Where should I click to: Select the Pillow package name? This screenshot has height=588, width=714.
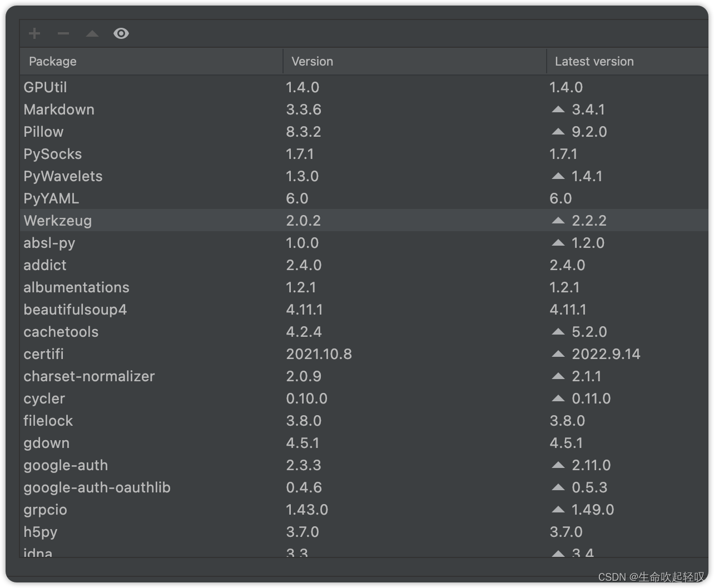tap(43, 132)
